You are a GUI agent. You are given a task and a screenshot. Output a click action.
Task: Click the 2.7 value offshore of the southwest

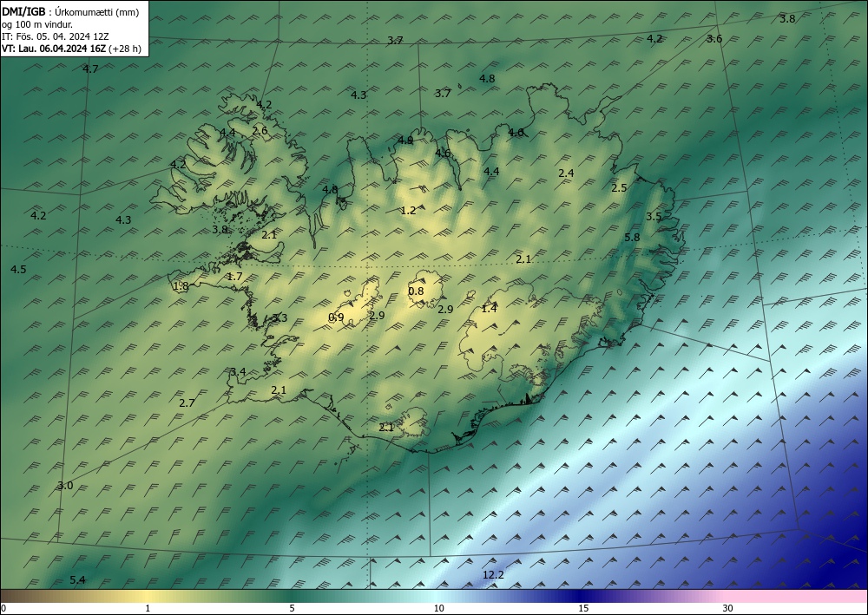(x=187, y=402)
